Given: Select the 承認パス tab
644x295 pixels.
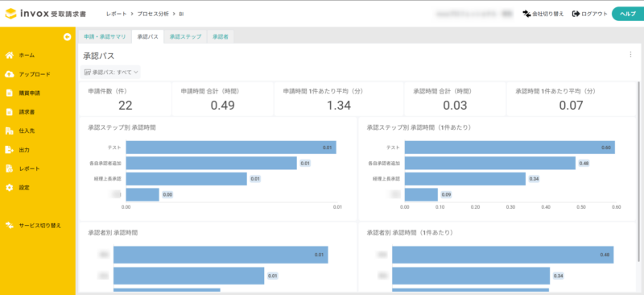Looking at the screenshot, I should [x=148, y=36].
